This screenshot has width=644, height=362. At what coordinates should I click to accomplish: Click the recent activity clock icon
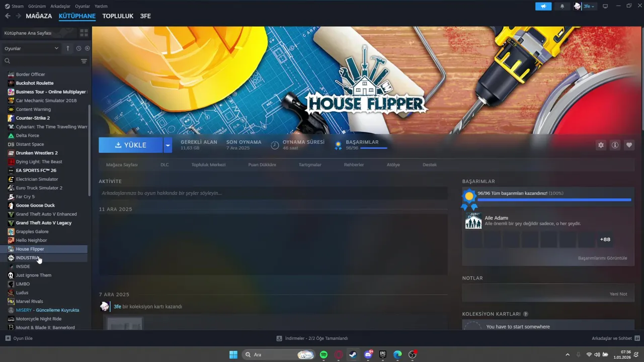[x=78, y=48]
